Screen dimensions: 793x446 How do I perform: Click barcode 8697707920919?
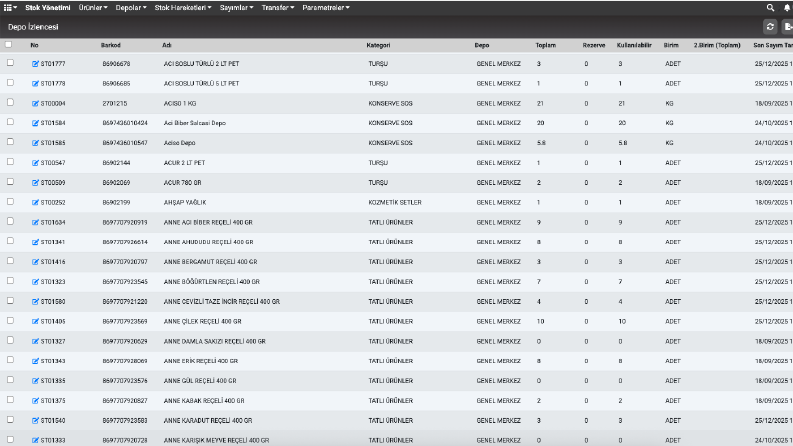tap(125, 222)
